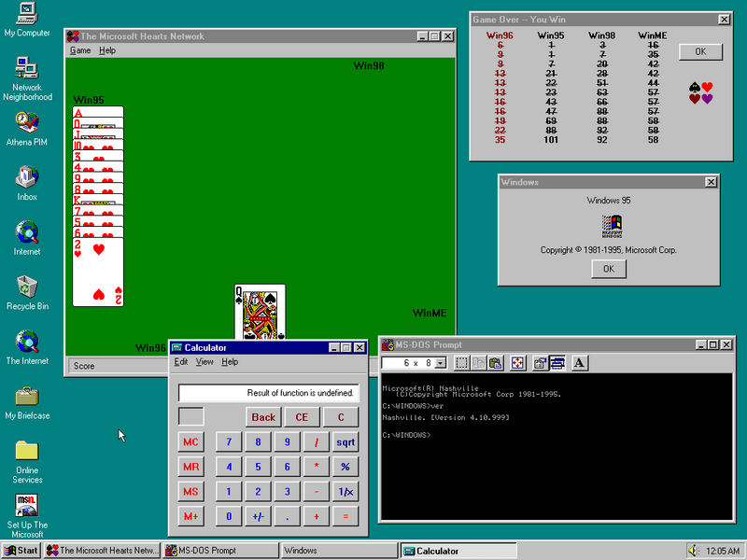Click digit 7 in Calculator

point(229,441)
